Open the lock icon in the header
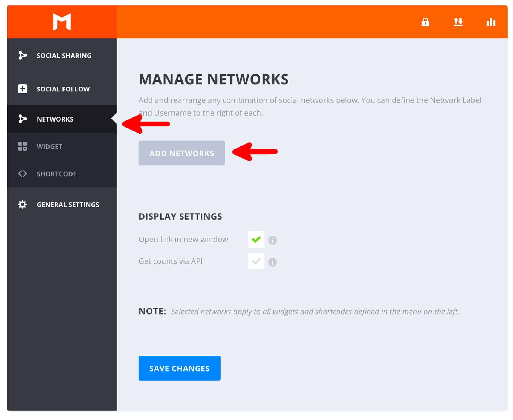 (x=425, y=22)
